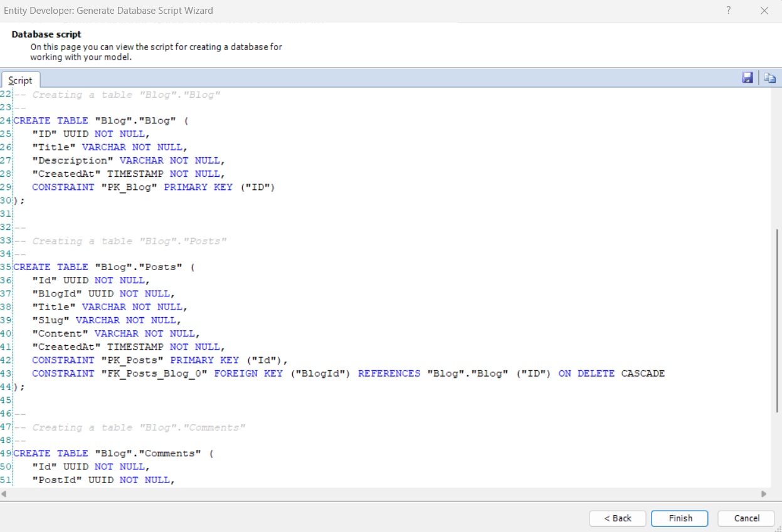This screenshot has height=532, width=782.
Task: Click the "Title" VARCHAR line 26
Action: coord(110,147)
